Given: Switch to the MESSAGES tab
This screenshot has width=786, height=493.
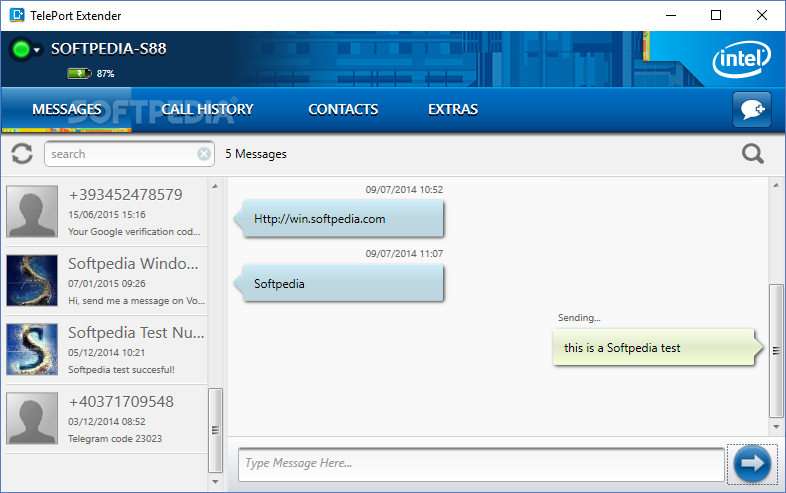Looking at the screenshot, I should (x=67, y=109).
